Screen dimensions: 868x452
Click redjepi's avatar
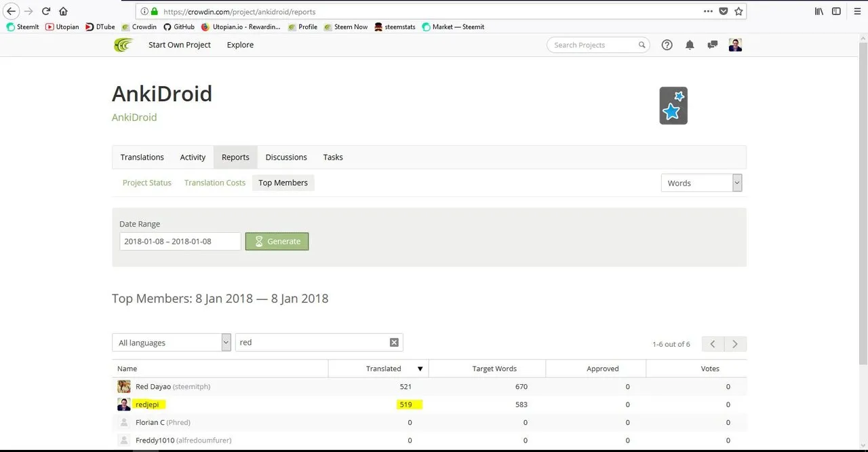coord(124,404)
